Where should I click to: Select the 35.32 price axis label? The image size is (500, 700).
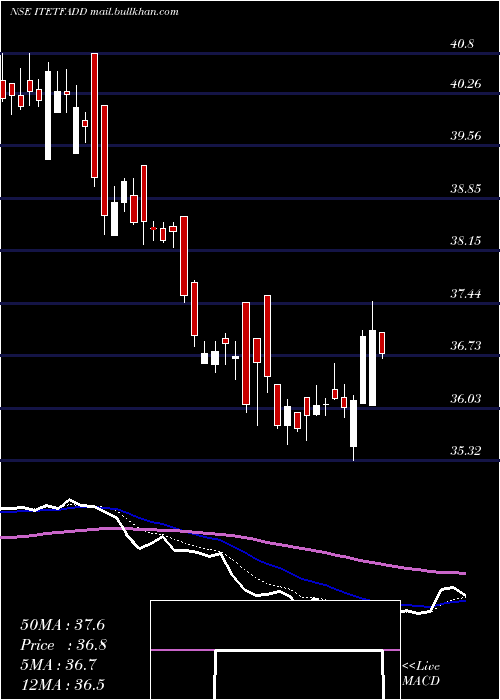[x=466, y=451]
